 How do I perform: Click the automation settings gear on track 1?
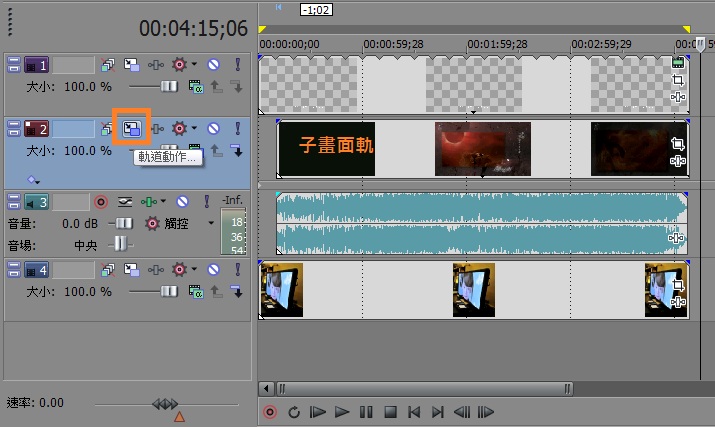(179, 65)
